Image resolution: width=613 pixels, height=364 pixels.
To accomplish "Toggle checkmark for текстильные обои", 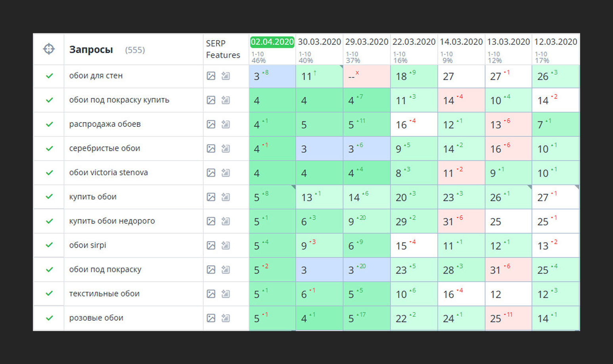I will point(49,293).
